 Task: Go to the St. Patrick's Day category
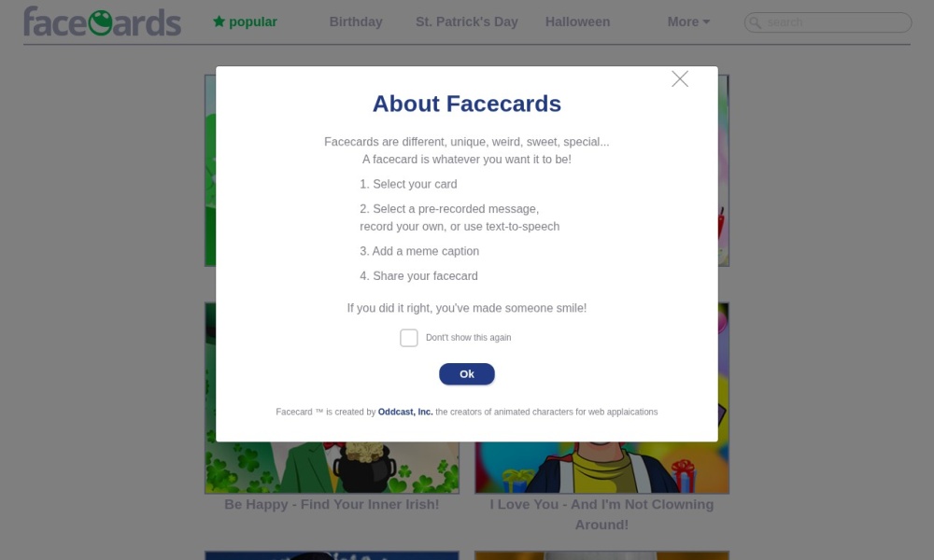(466, 21)
